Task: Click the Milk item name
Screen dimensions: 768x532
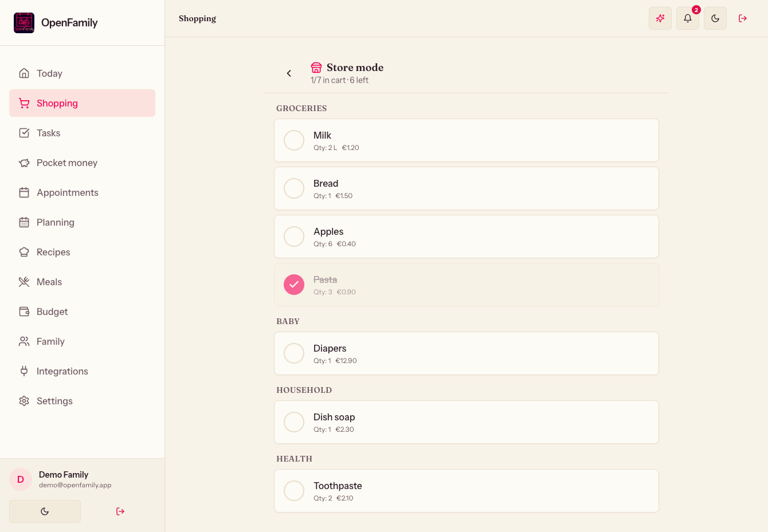Action: coord(322,135)
